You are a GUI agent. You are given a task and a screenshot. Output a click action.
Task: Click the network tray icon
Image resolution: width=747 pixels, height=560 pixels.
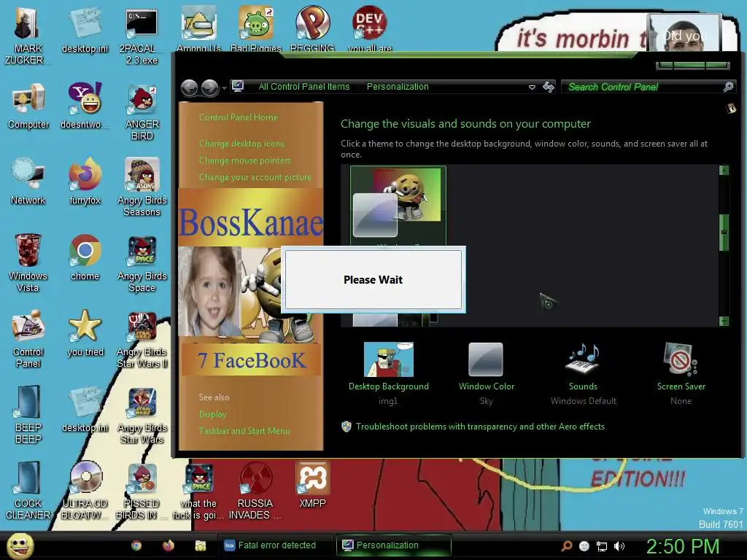pyautogui.click(x=602, y=546)
